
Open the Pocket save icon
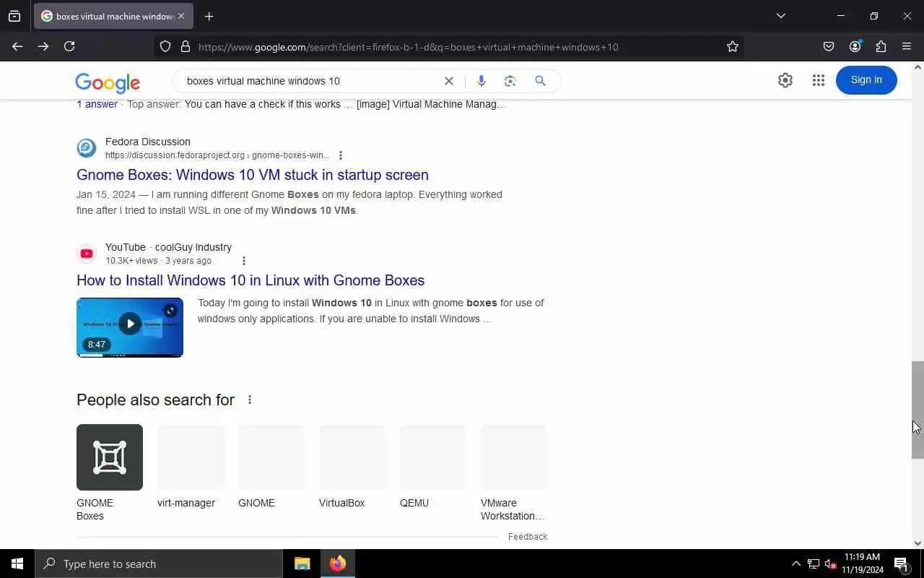tap(829, 46)
